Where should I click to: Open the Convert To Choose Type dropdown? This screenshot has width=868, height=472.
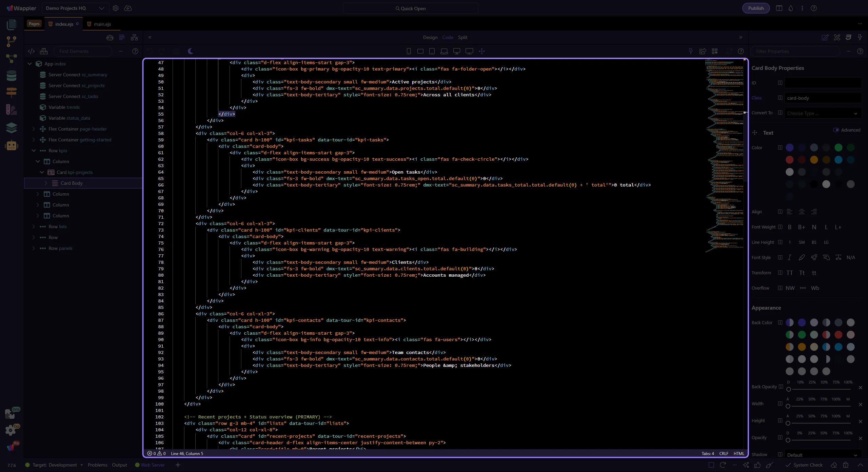coord(823,113)
